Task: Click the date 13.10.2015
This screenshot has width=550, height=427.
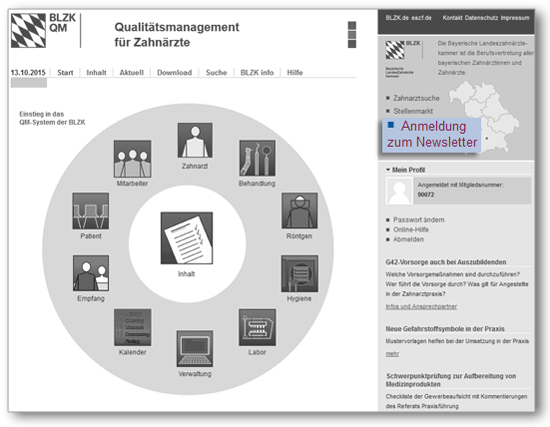Action: point(28,73)
